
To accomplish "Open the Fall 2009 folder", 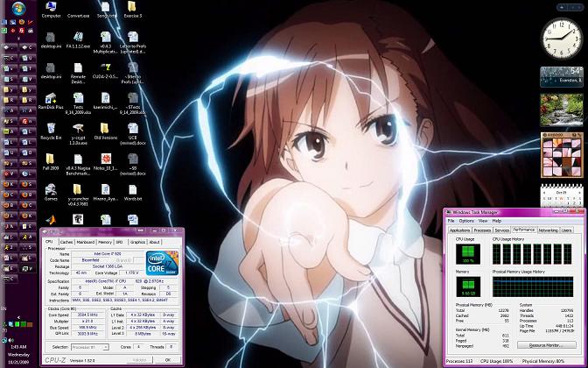I will (x=52, y=159).
